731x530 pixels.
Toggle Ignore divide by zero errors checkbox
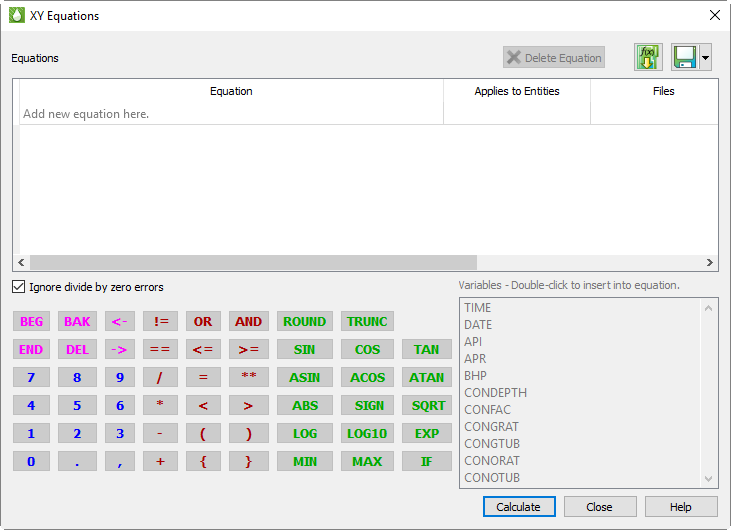19,287
